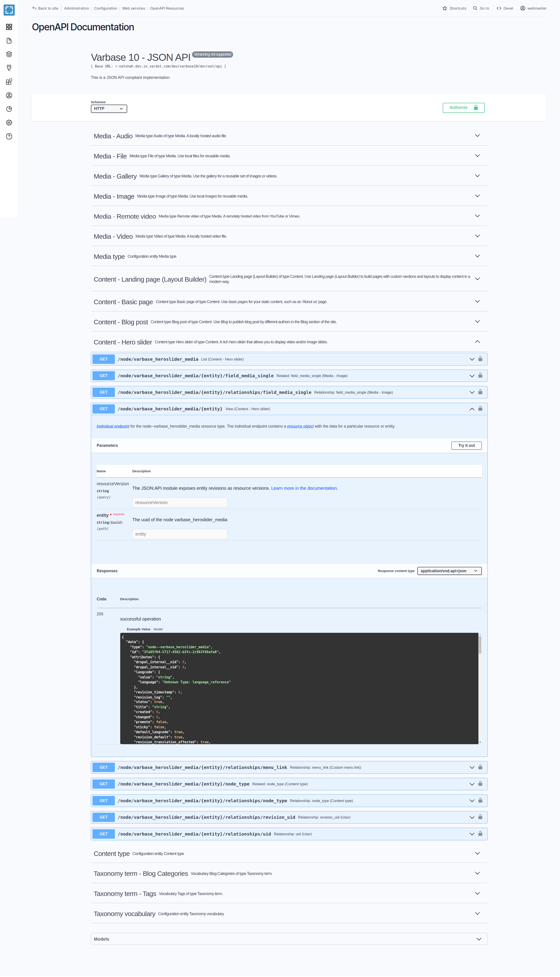Open the Extend modules icon in sidebar

click(9, 82)
